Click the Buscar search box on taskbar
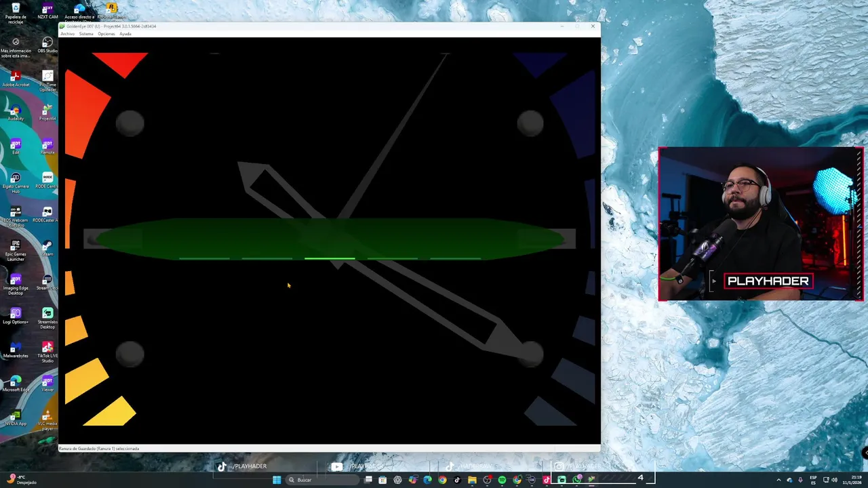868x488 pixels. [322, 480]
